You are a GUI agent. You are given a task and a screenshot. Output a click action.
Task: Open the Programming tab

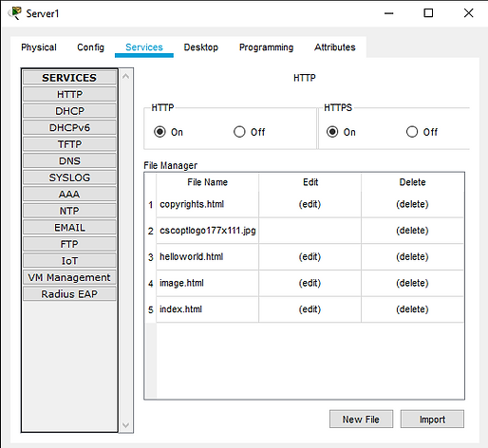[x=266, y=47]
